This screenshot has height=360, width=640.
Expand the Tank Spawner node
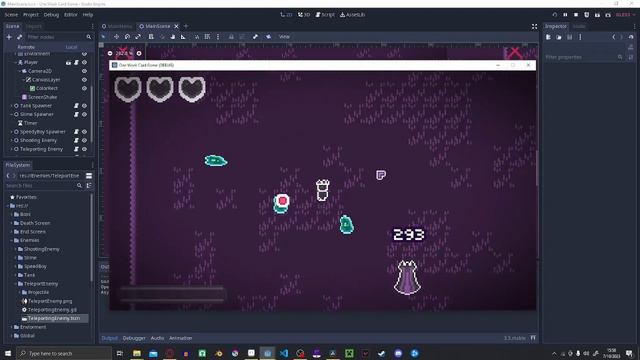pos(11,106)
